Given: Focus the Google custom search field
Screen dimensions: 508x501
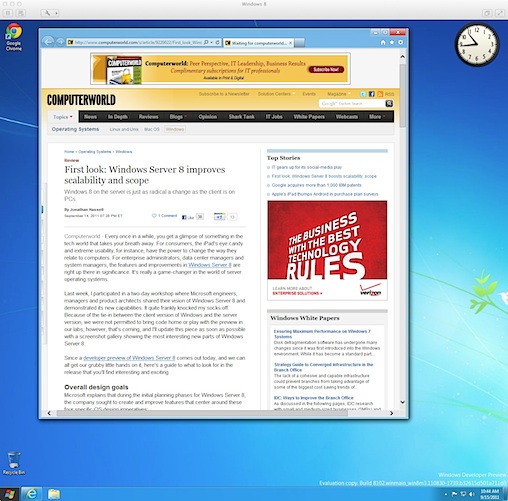Looking at the screenshot, I should pyautogui.click(x=352, y=104).
